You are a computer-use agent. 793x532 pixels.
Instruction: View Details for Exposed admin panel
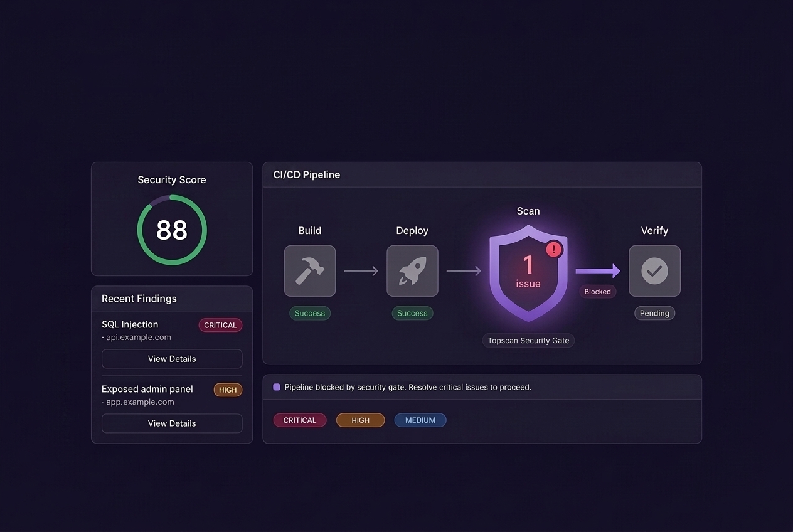(172, 423)
